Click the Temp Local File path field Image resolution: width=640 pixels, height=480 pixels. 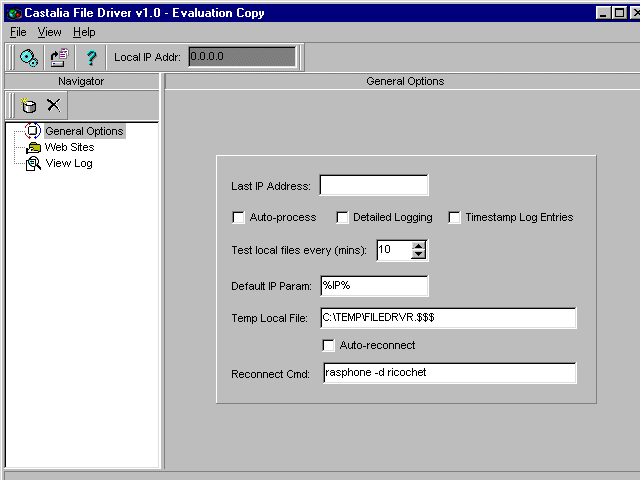point(448,318)
